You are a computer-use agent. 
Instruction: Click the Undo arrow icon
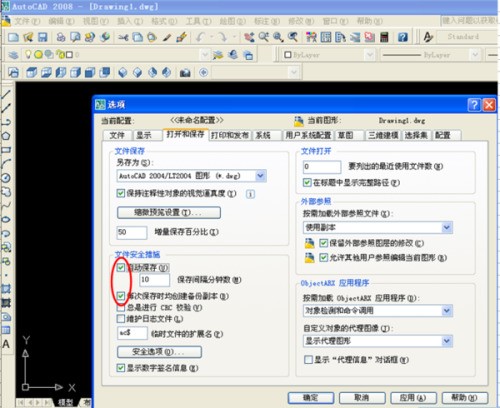(x=201, y=37)
